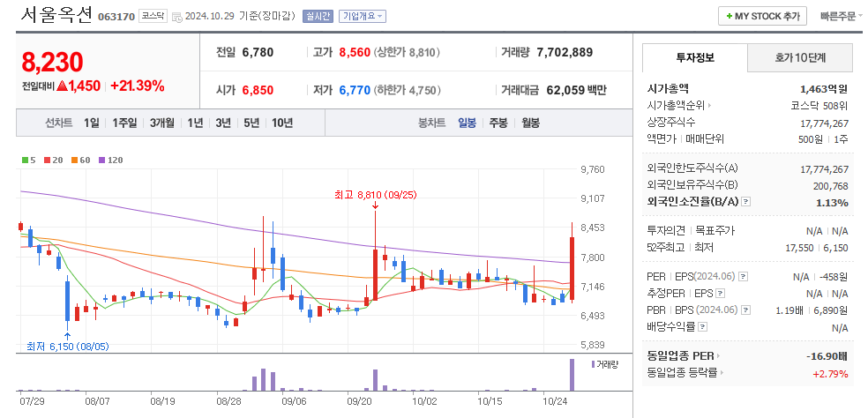Click the arrow icon beside 동일업종 등락률
Screen dimensions: 868x418
coord(722,373)
